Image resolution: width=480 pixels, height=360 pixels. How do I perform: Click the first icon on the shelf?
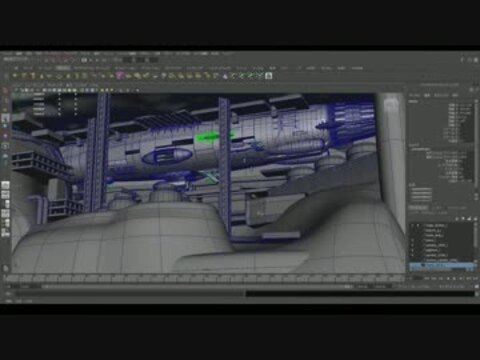click(15, 76)
